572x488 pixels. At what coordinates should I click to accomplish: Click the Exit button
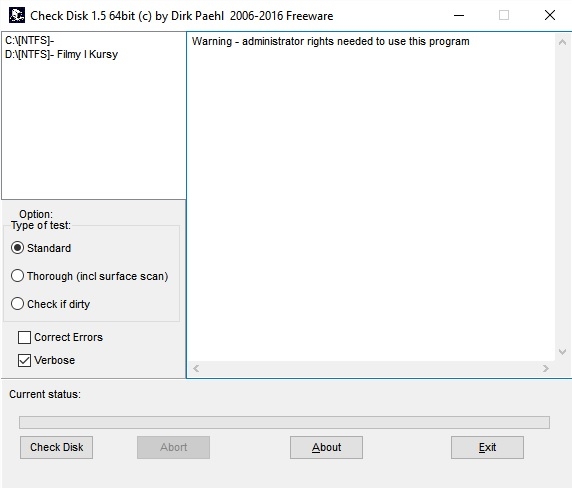[487, 447]
